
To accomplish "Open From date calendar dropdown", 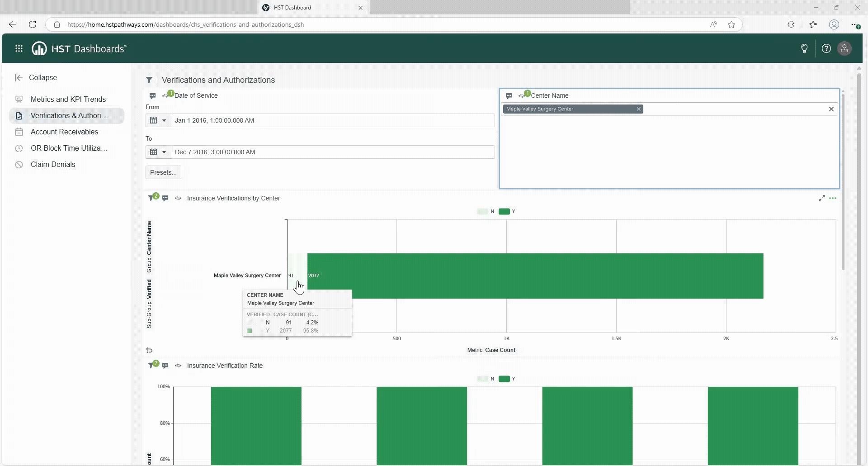I will [158, 120].
